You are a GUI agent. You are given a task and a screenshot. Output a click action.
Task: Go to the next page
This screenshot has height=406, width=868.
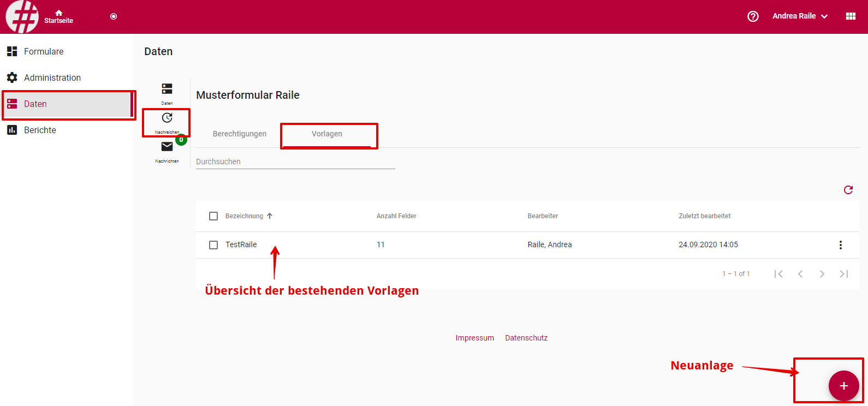pos(822,274)
